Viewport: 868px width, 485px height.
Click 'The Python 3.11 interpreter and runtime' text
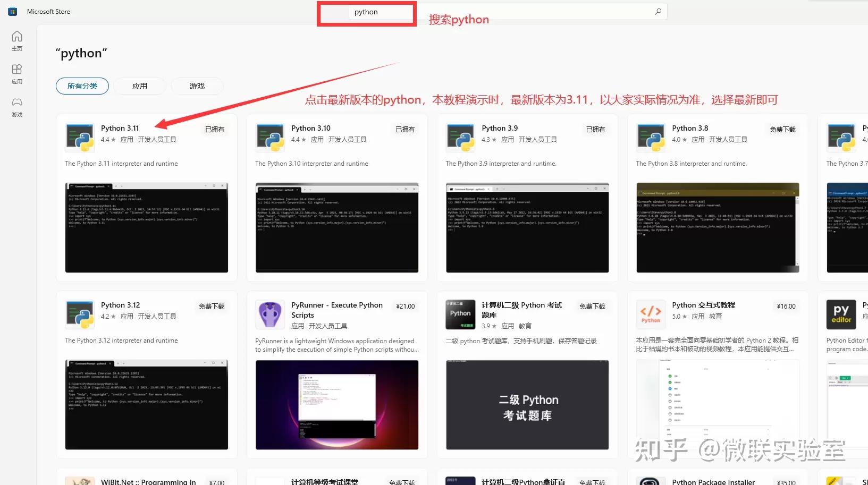[x=121, y=164]
